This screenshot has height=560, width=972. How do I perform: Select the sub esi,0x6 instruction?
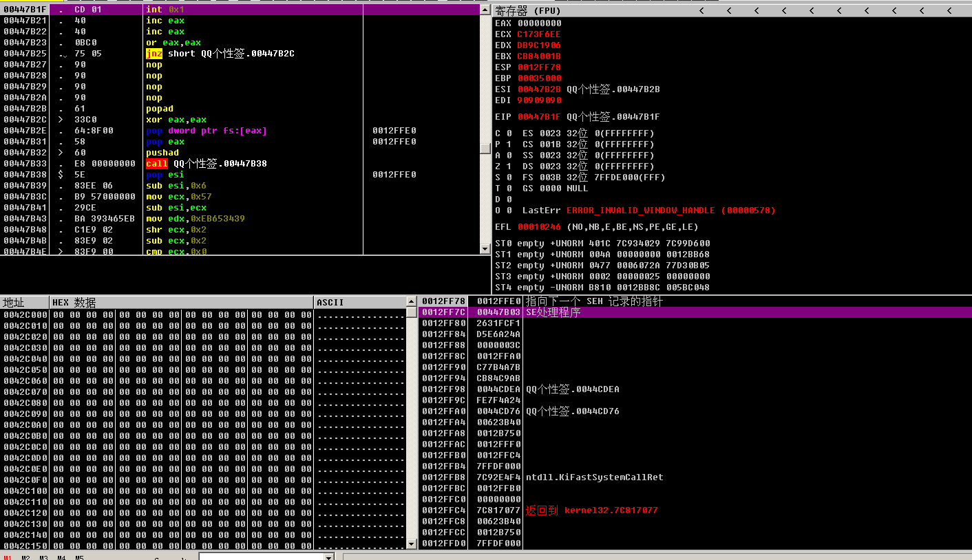tap(240, 186)
